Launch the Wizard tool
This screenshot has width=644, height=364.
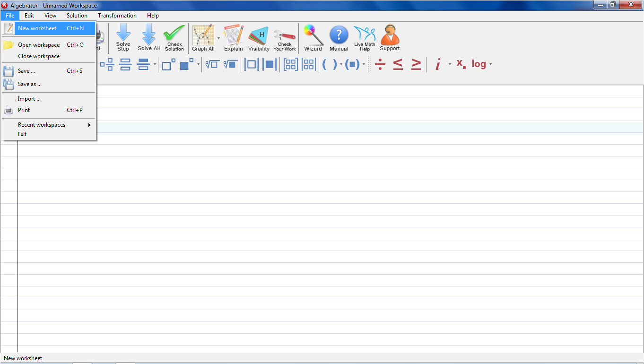tap(313, 38)
